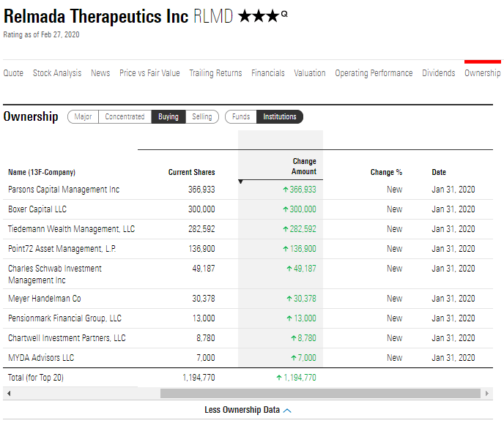The image size is (504, 426).
Task: Click the horizontal scrollbar thumb
Action: 320,393
